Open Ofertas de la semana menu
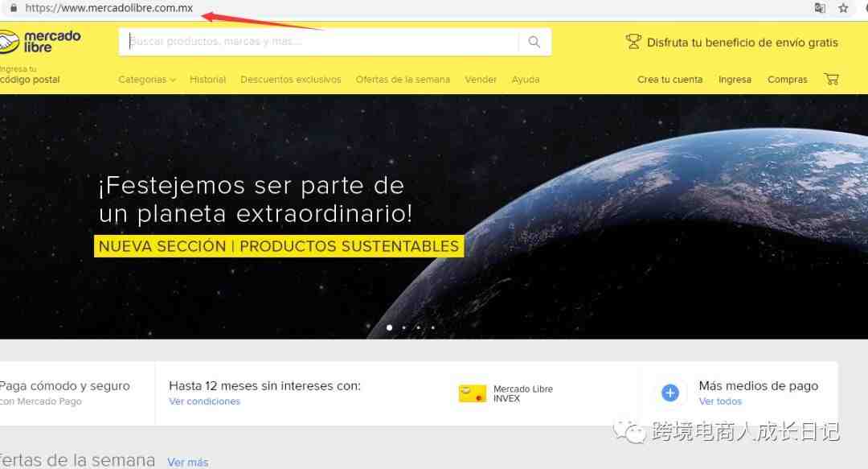The height and width of the screenshot is (469, 868). click(403, 80)
